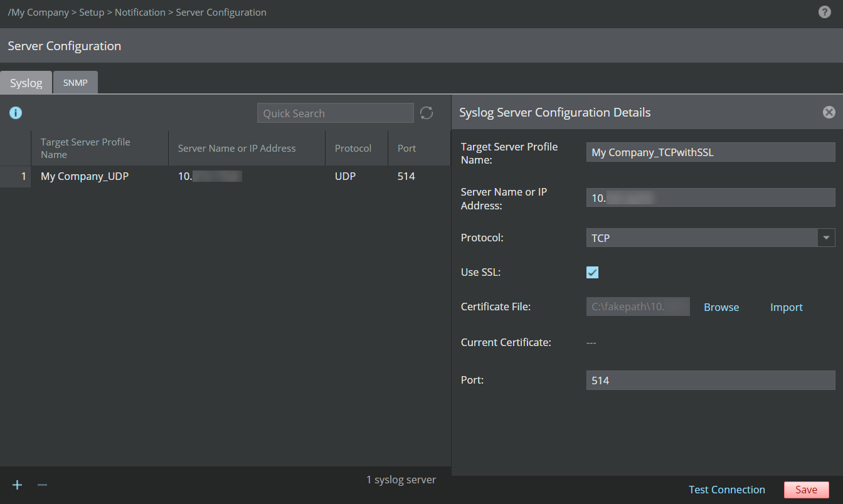Click the Certificate File path field
843x504 pixels.
[638, 307]
